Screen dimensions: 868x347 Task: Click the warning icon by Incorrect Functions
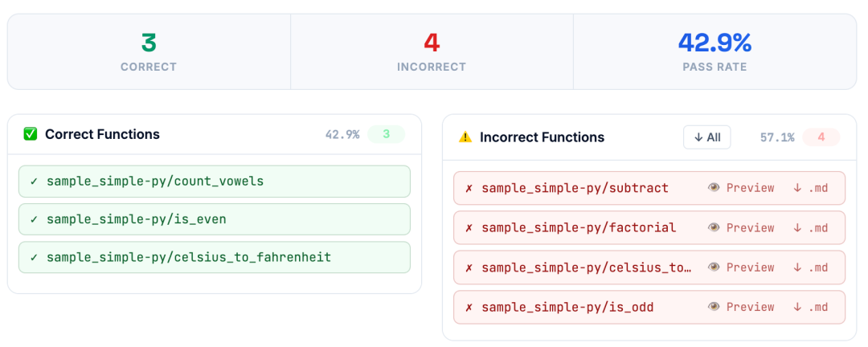(465, 137)
